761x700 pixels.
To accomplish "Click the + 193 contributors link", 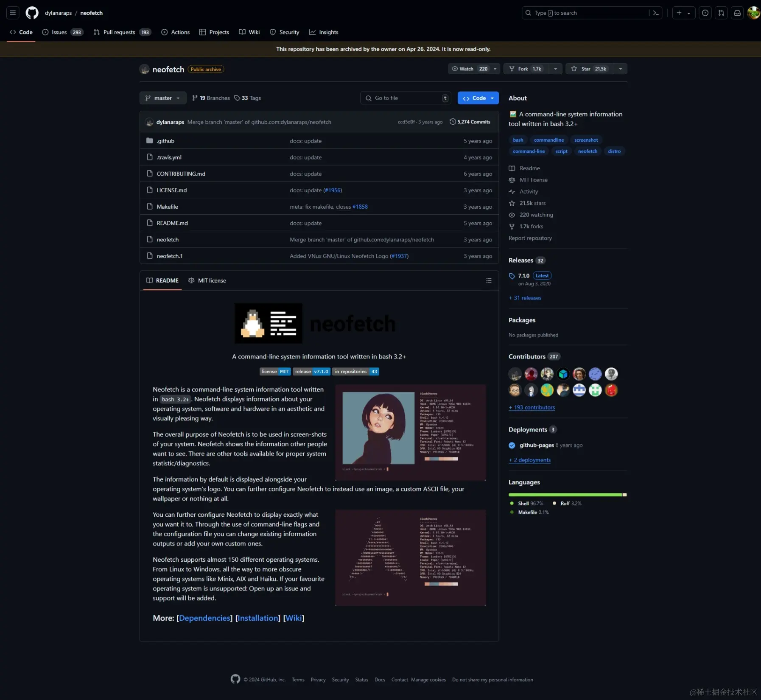I will point(532,407).
